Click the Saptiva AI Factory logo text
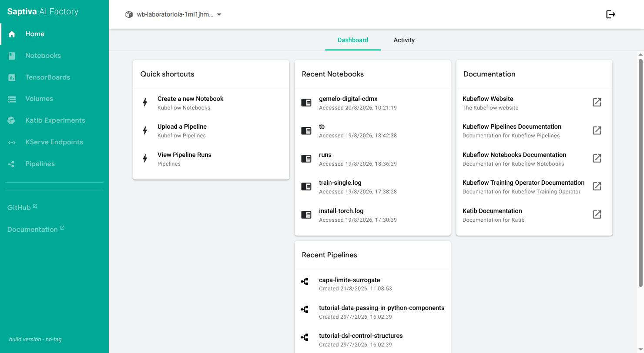 coord(43,12)
